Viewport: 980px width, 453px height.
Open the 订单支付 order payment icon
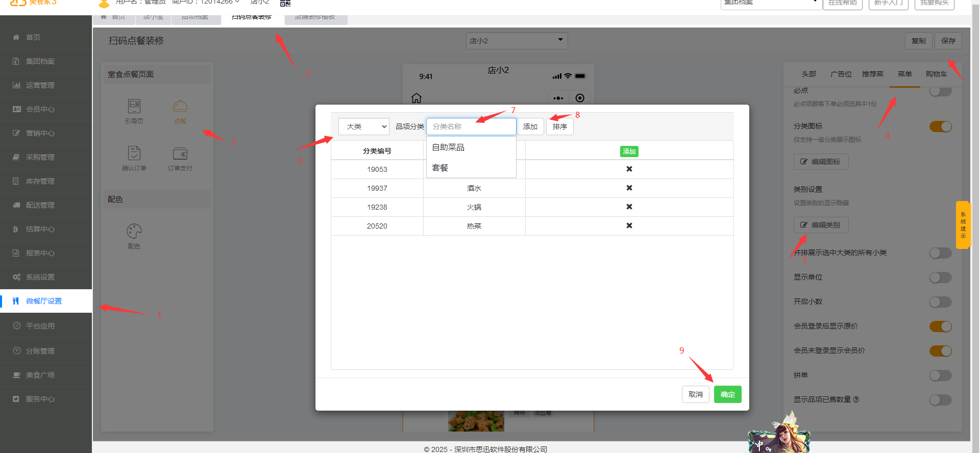point(180,154)
